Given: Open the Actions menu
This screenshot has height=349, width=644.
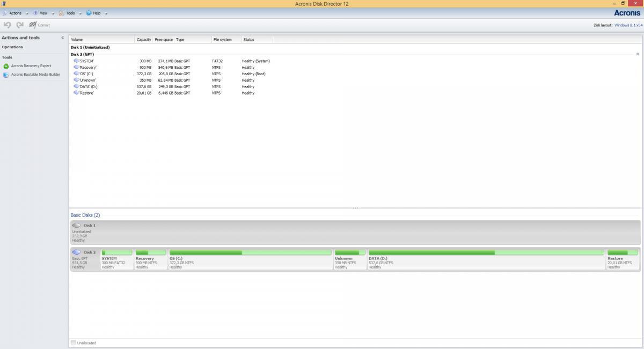Looking at the screenshot, I should tap(14, 13).
